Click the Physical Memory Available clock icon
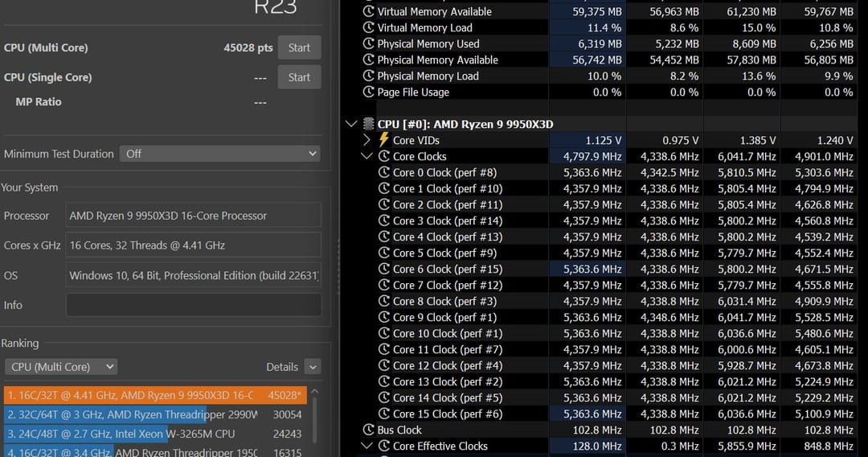 [x=368, y=60]
